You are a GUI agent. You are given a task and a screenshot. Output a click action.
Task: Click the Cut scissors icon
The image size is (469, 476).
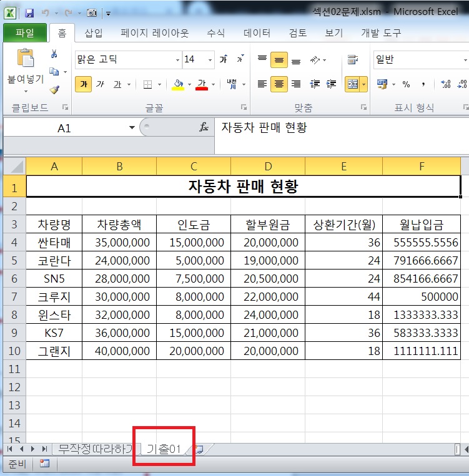point(54,54)
